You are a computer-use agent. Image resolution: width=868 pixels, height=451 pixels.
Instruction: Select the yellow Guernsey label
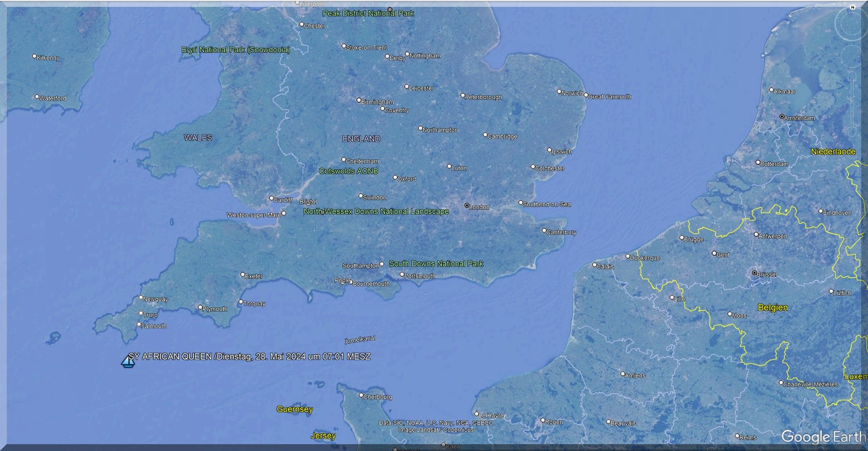[x=294, y=409]
